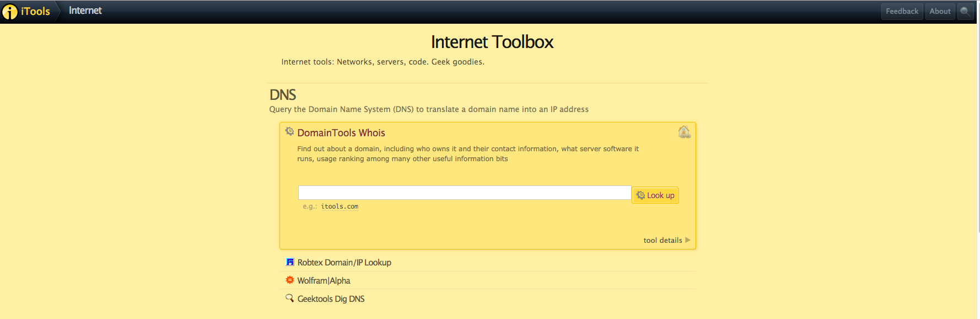Click the arrow next to tool details
Screen dimensions: 980x319
click(x=687, y=240)
